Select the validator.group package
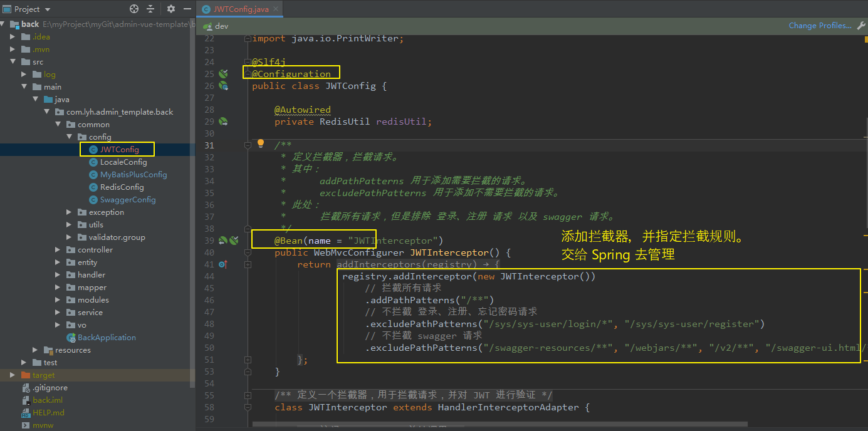 point(117,237)
